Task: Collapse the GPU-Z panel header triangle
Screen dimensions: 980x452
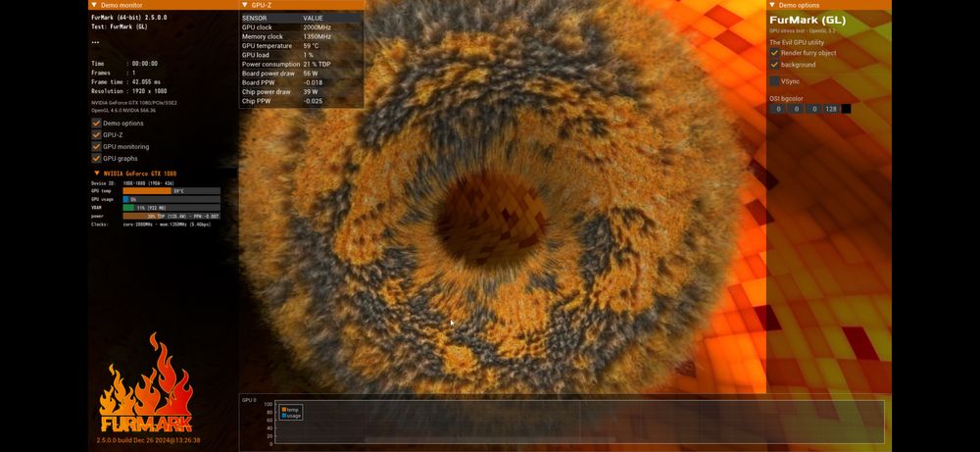Action: [x=245, y=5]
